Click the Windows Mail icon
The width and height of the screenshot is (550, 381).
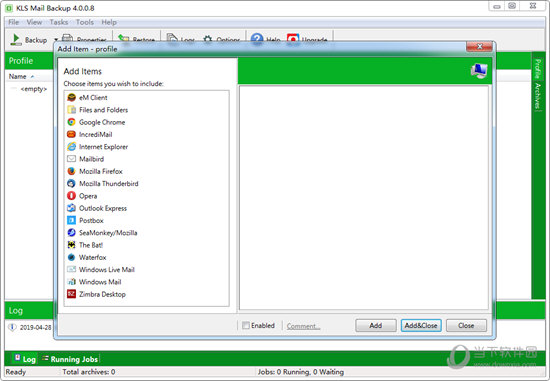click(x=72, y=282)
